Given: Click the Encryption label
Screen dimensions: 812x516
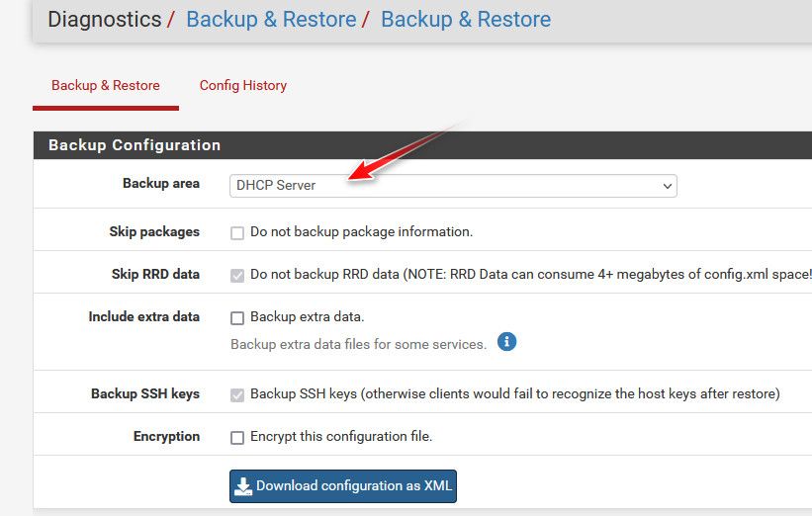Looking at the screenshot, I should coord(166,436).
